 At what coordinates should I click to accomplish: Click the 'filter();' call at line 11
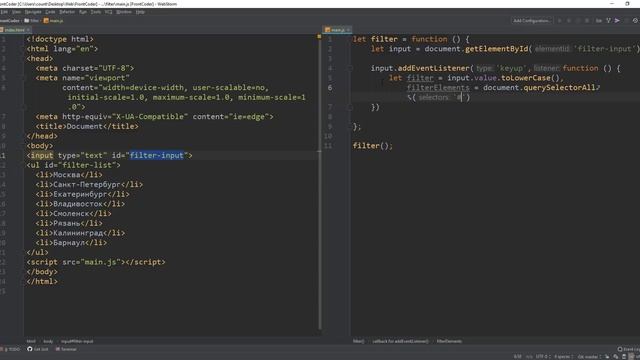pos(373,146)
